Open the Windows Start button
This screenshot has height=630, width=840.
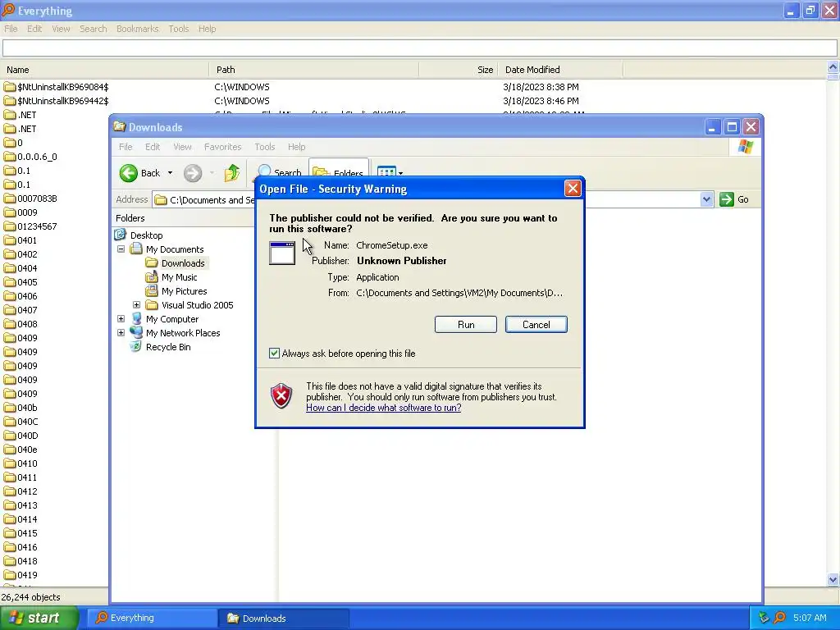tap(39, 618)
